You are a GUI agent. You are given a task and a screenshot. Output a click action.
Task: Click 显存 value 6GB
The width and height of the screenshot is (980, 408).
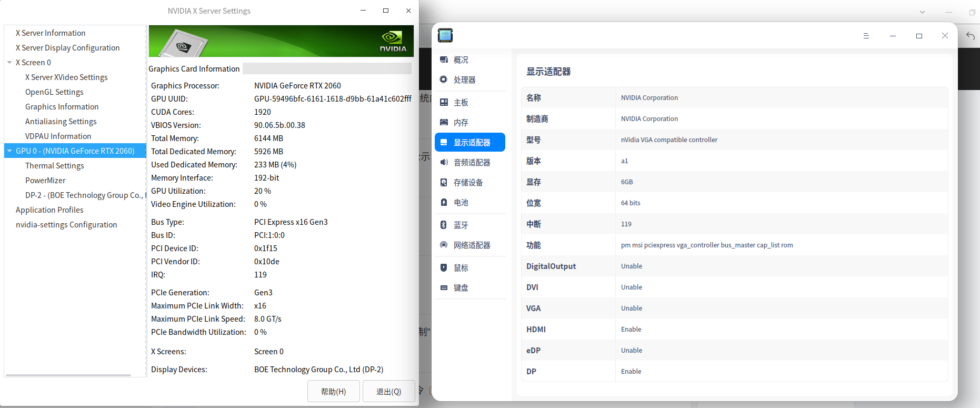(x=627, y=182)
